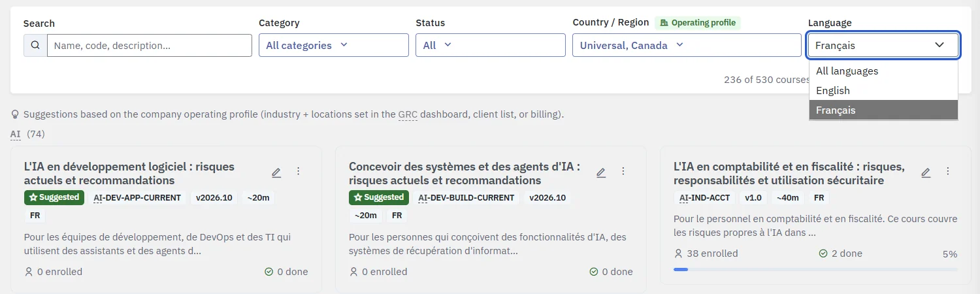Choose Français language option in list
The width and height of the screenshot is (980, 294).
tap(883, 110)
